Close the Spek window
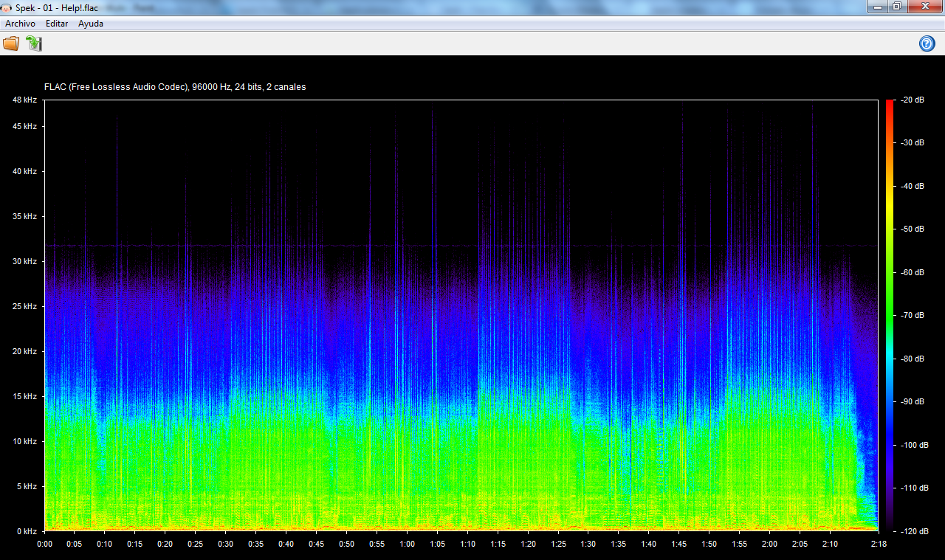 point(924,7)
